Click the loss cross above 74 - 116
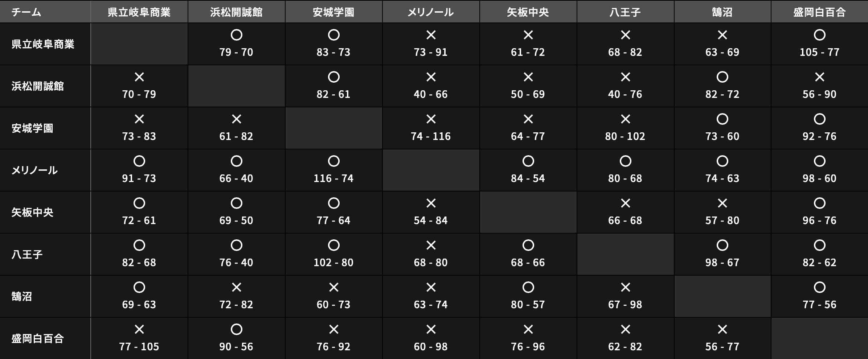868x359 pixels. pyautogui.click(x=431, y=119)
